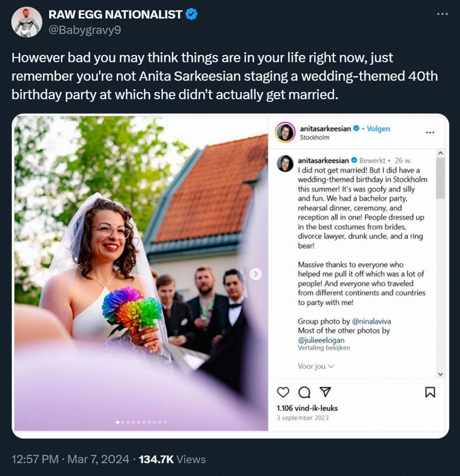Click 'Vertaling bekijken' to view translation
The image size is (460, 476).
pyautogui.click(x=323, y=348)
